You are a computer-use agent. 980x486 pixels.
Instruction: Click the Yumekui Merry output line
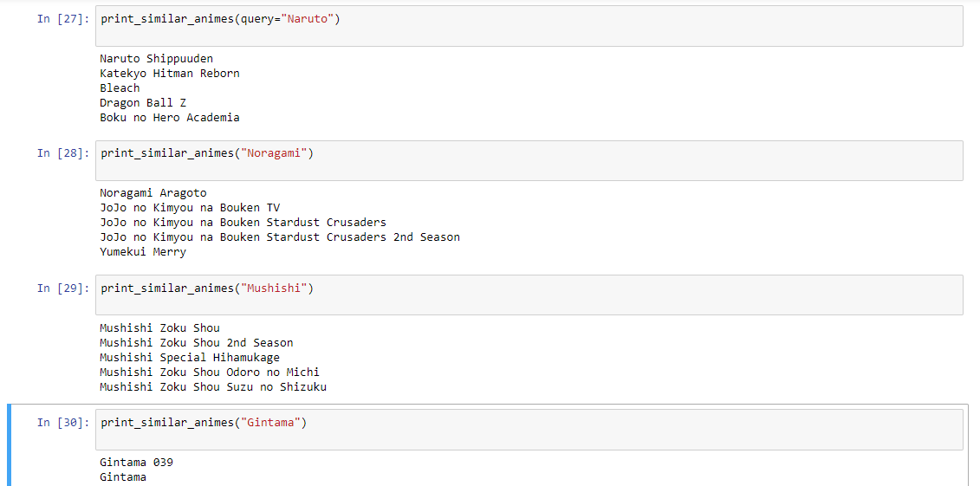(x=143, y=252)
